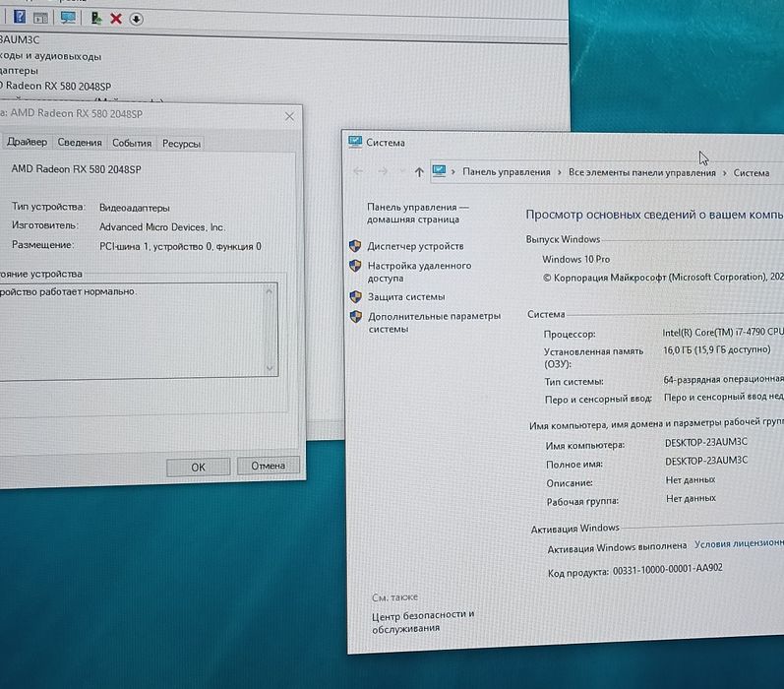
Task: Open Диспетчер устройств link
Action: tap(415, 246)
